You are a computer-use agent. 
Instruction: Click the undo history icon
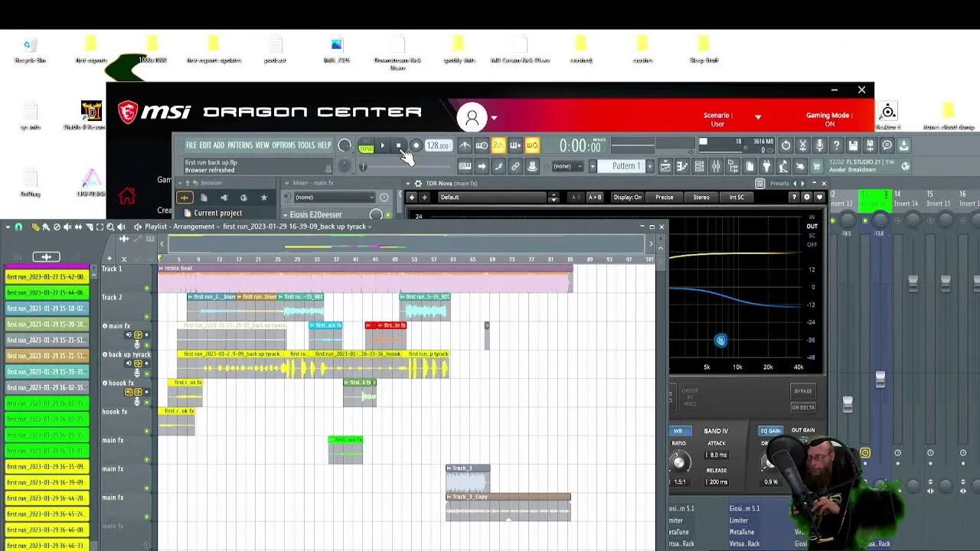pos(786,145)
